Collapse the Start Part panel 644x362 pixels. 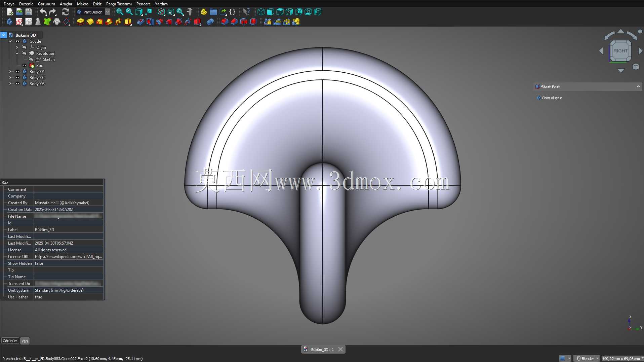point(638,87)
